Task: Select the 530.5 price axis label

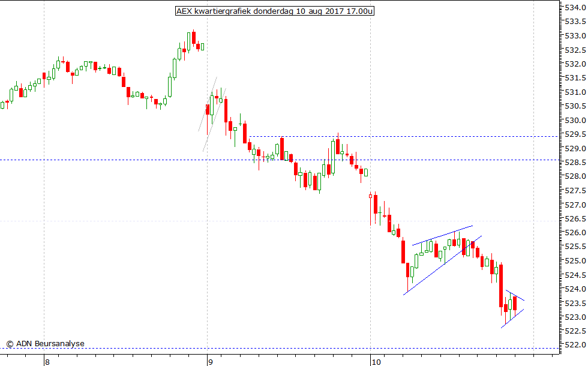Action: (575, 106)
